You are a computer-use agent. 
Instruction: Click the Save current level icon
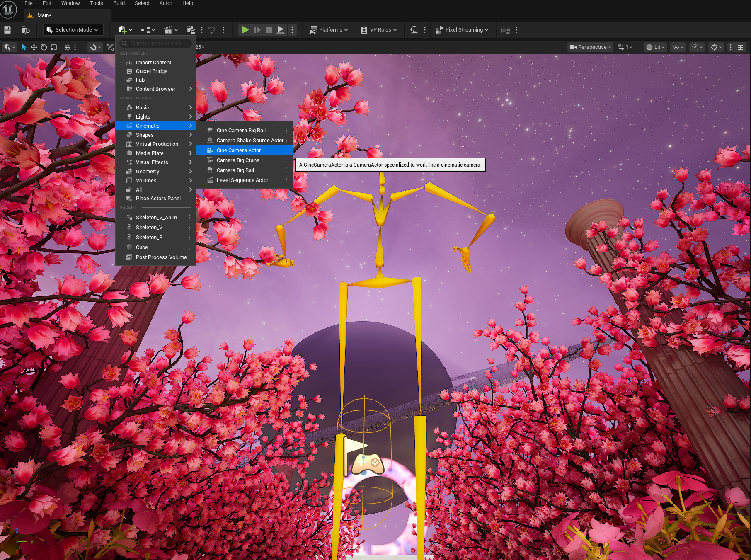(7, 30)
